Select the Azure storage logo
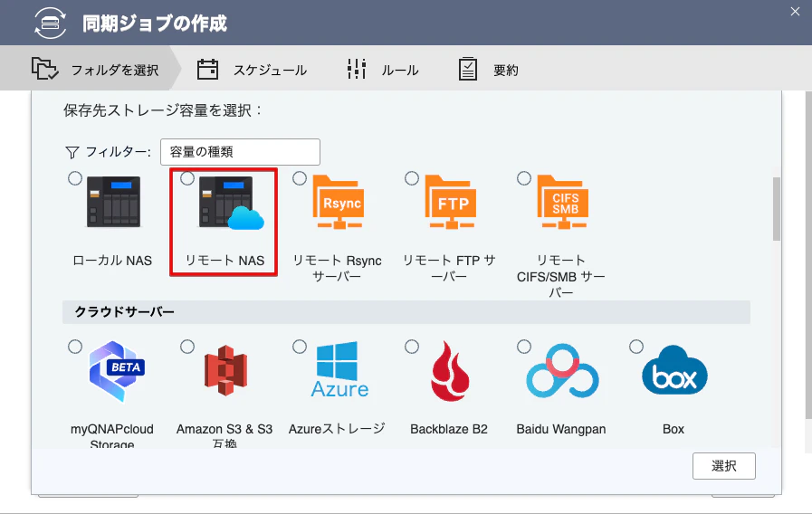 pyautogui.click(x=339, y=369)
